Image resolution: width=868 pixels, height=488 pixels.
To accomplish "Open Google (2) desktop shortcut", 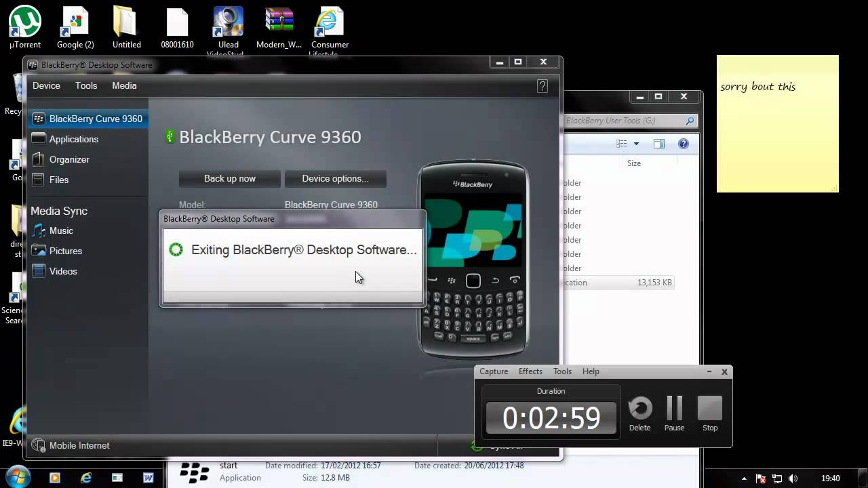I will [75, 27].
